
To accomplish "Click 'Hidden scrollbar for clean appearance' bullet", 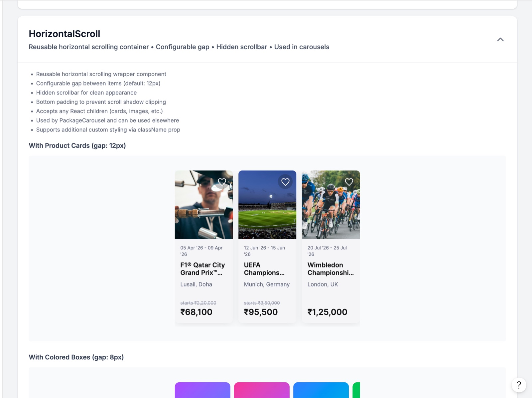I will point(86,93).
